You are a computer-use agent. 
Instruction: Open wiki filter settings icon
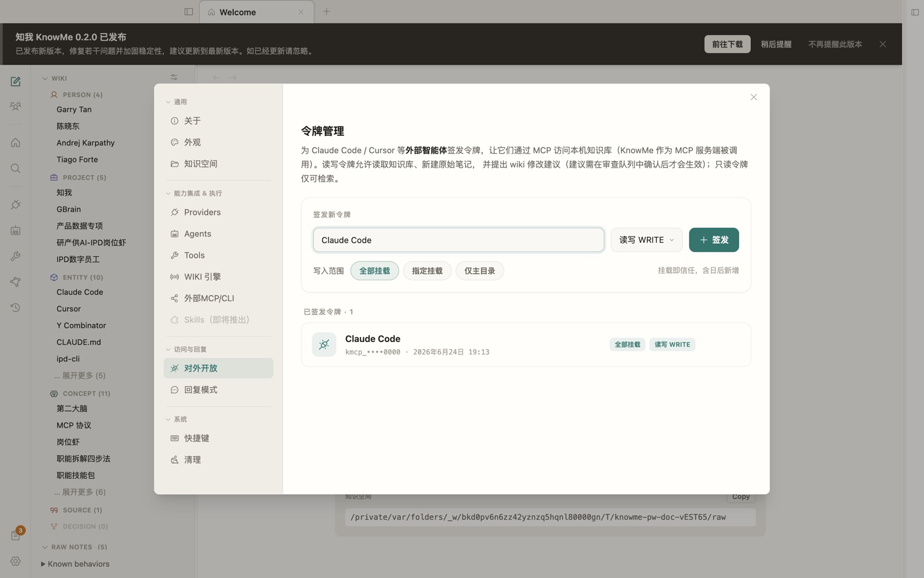click(x=174, y=77)
